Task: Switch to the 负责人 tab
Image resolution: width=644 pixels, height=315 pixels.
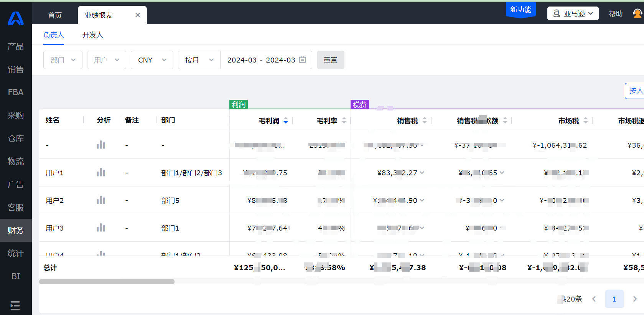Action: 54,35
